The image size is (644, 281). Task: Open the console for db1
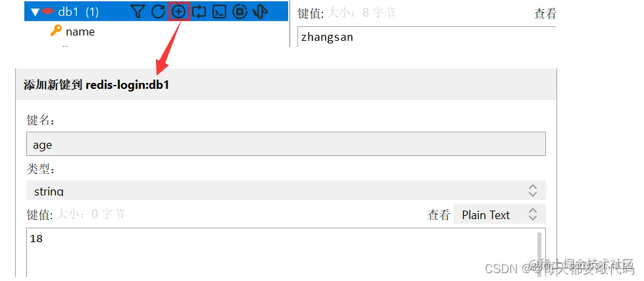pos(219,12)
